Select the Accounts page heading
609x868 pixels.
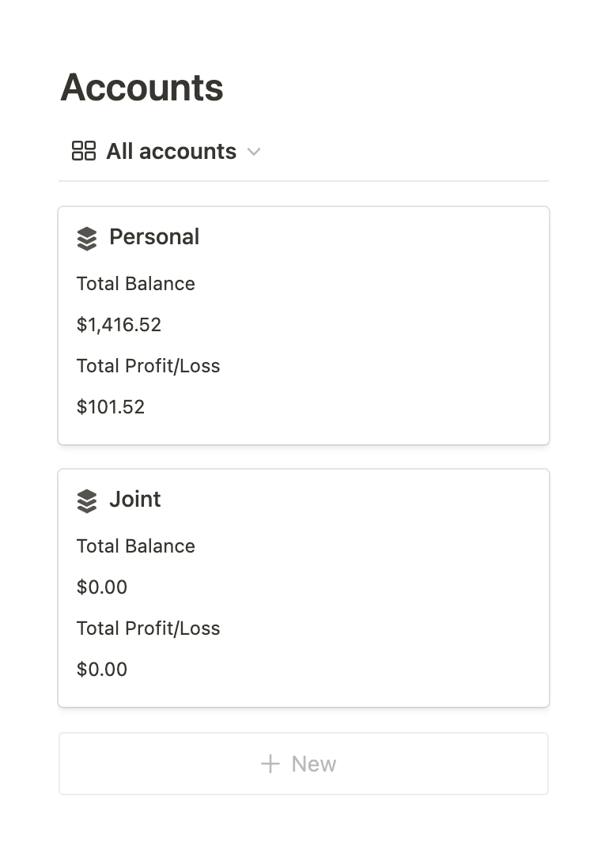click(x=142, y=88)
